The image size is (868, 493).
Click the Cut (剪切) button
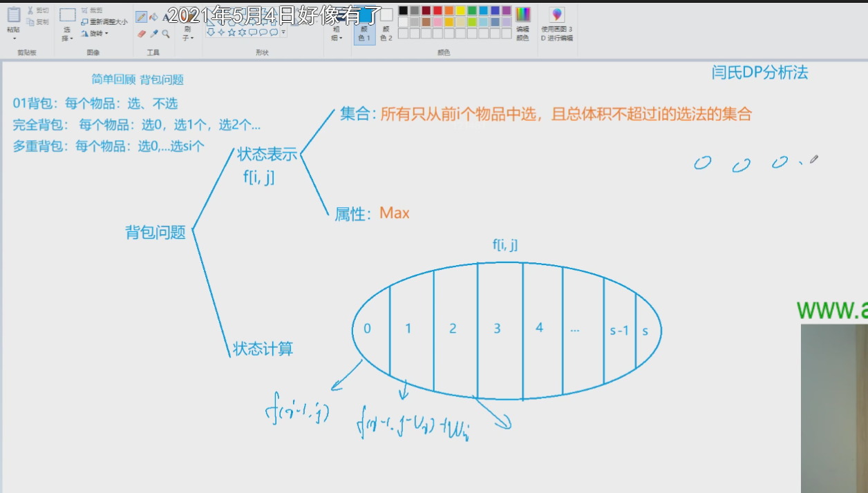(38, 10)
